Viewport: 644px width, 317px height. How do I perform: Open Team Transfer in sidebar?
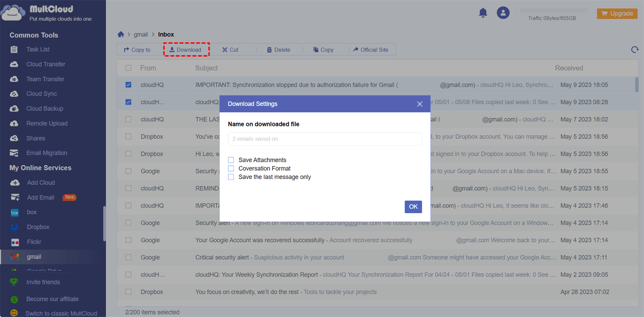tap(45, 79)
